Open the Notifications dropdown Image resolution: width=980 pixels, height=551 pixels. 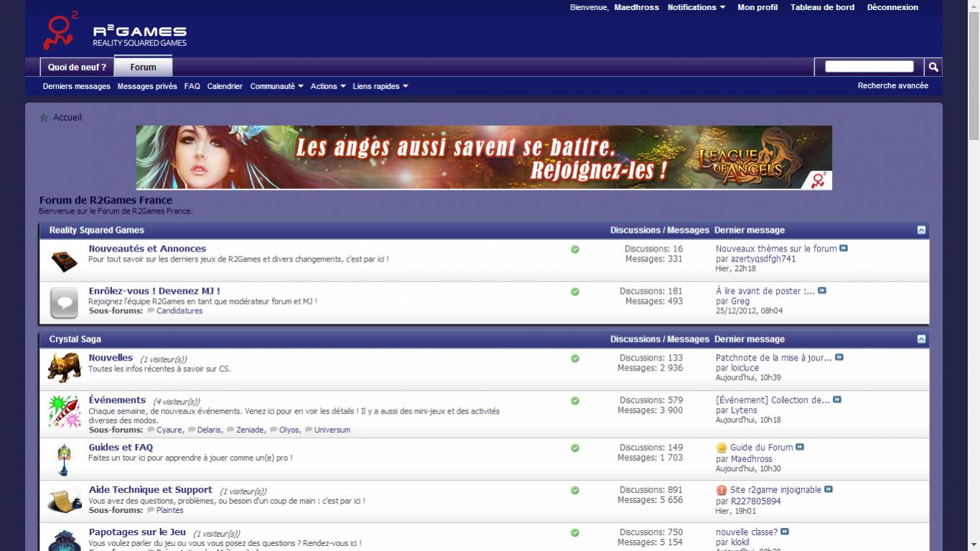[696, 7]
